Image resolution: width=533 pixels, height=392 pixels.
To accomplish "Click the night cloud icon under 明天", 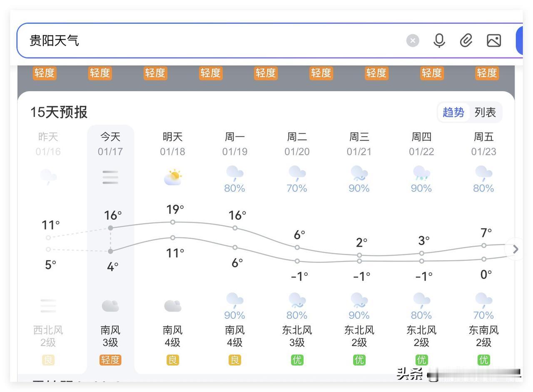I will click(x=172, y=305).
